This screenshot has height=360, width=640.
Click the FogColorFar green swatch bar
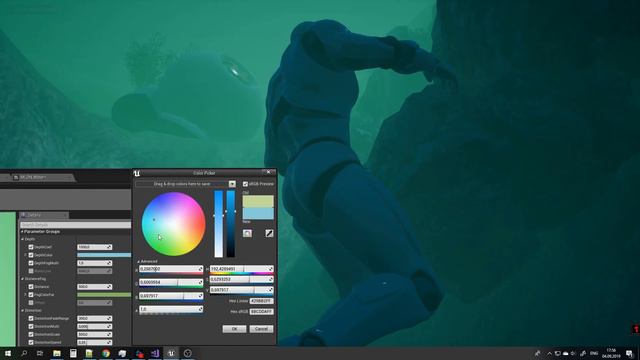[104, 295]
